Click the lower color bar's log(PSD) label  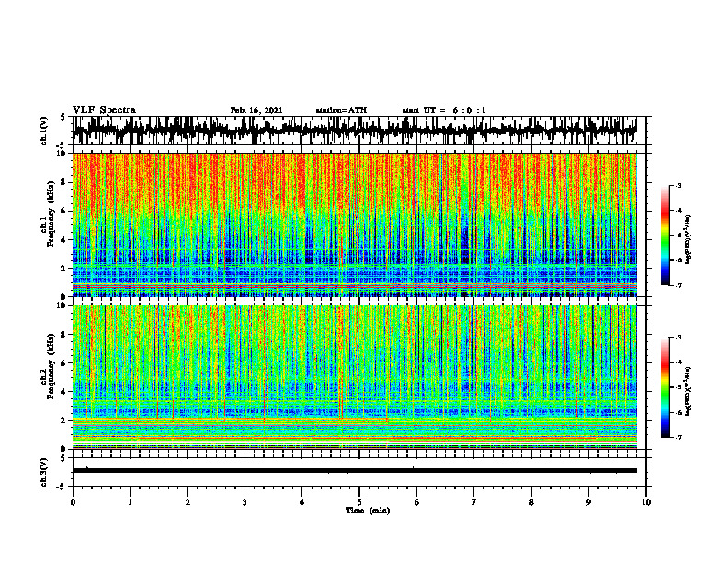(688, 390)
